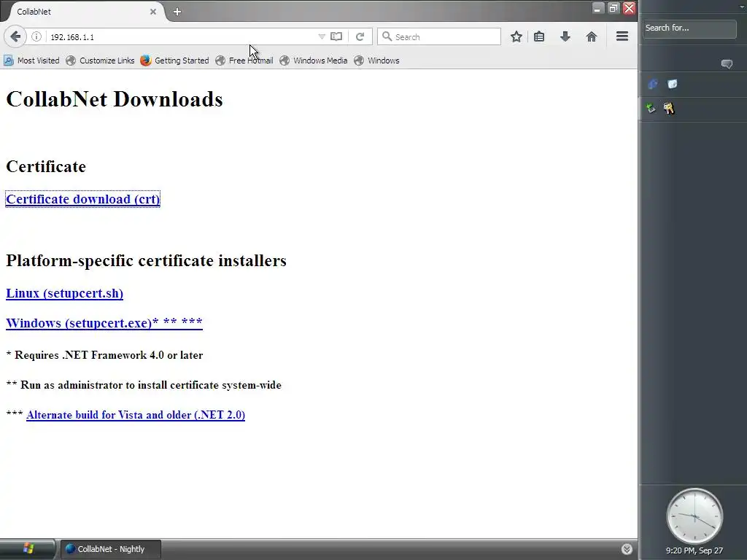Click the sidebar Search for... box
Image resolution: width=747 pixels, height=560 pixels.
[689, 28]
